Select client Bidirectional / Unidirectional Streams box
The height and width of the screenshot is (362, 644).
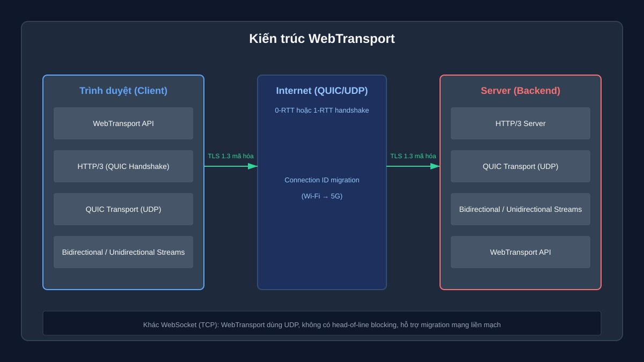(123, 252)
